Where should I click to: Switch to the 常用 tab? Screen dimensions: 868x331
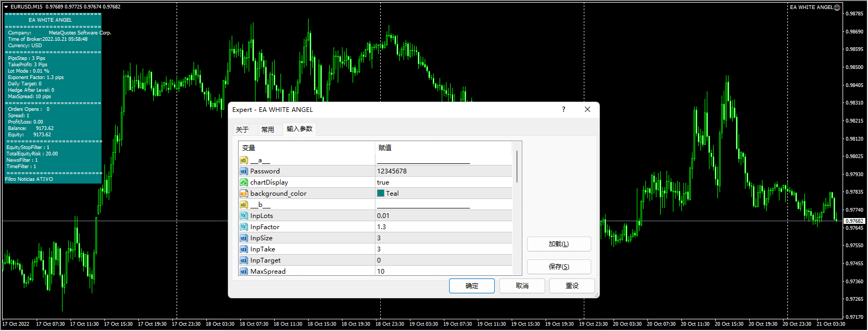coord(268,129)
